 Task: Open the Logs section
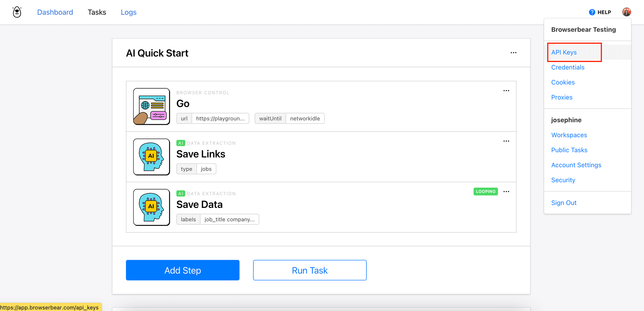(128, 12)
